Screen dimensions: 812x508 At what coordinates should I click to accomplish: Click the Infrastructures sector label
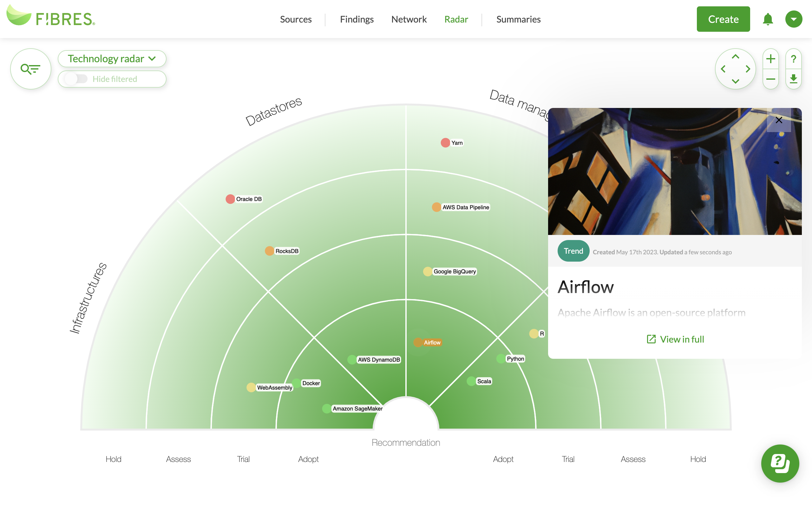(88, 298)
